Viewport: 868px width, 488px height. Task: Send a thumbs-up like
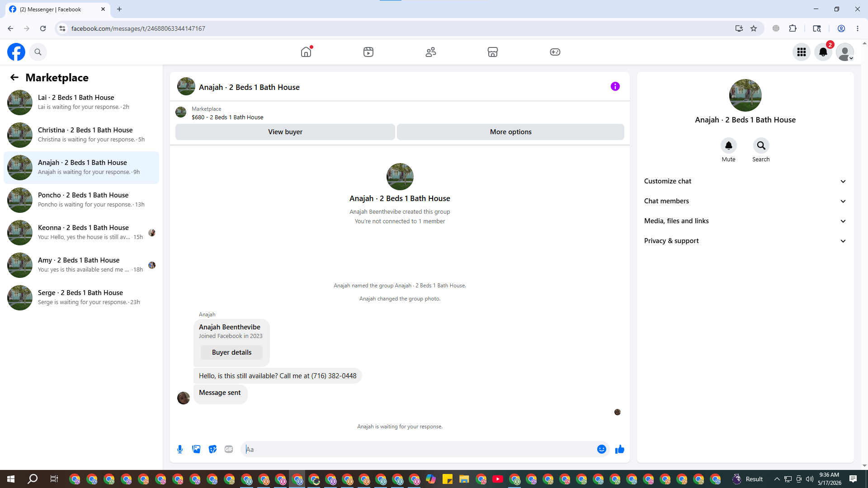pos(620,449)
